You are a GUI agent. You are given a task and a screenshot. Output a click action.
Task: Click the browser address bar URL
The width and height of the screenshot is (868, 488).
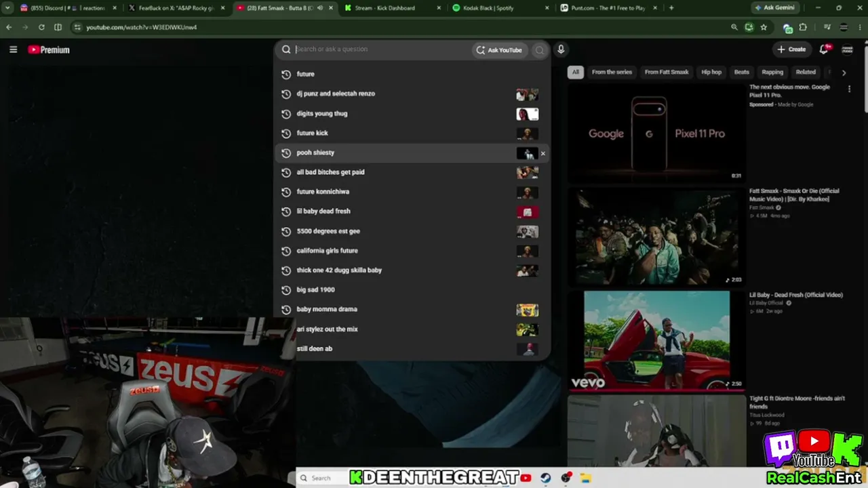coord(142,27)
